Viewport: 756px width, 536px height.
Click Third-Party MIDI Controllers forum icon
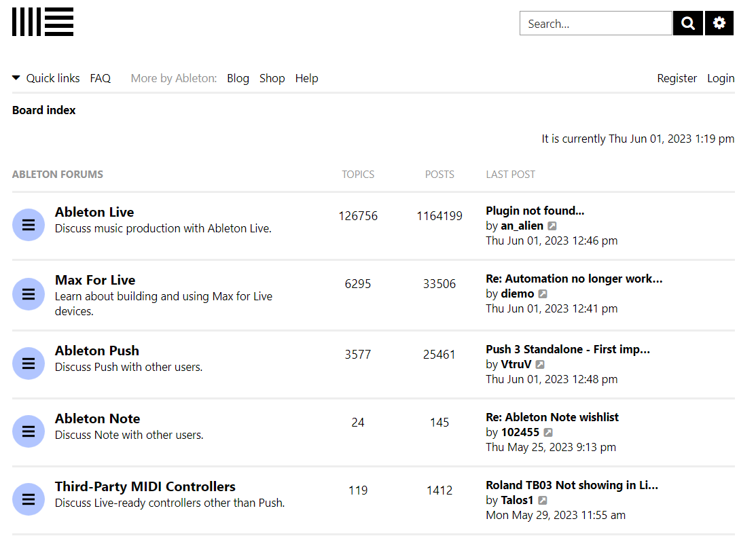pos(29,499)
